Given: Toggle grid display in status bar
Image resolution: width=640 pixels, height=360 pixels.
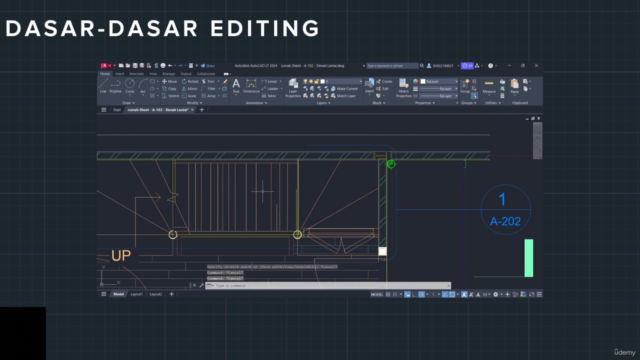Looking at the screenshot, I should (388, 294).
